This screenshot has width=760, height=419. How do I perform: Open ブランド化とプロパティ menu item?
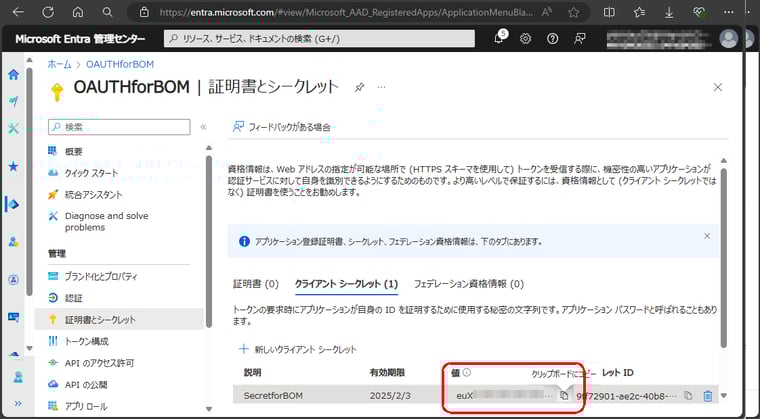tap(101, 276)
